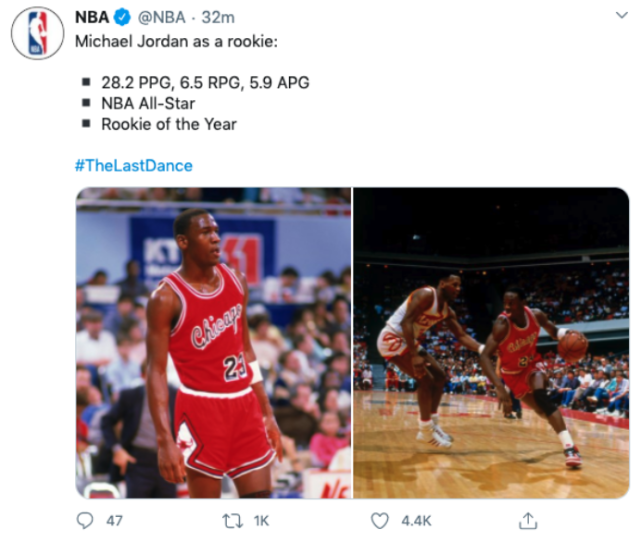Viewport: 641px width, 542px height.
Task: Open the @NBA handle link
Action: click(161, 18)
